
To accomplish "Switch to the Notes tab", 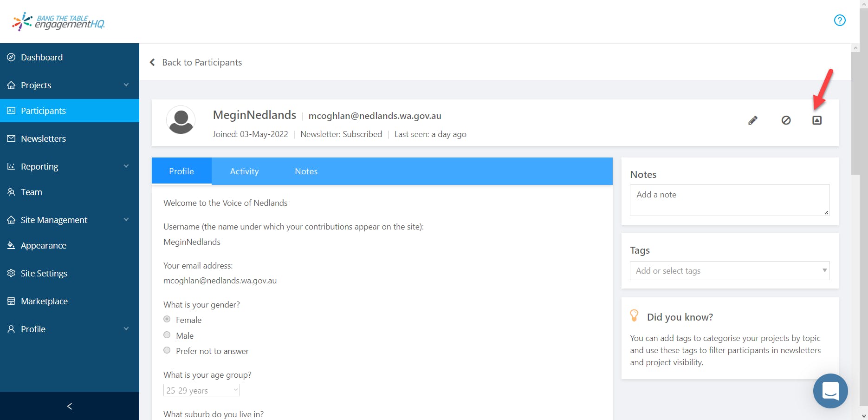I will [306, 171].
